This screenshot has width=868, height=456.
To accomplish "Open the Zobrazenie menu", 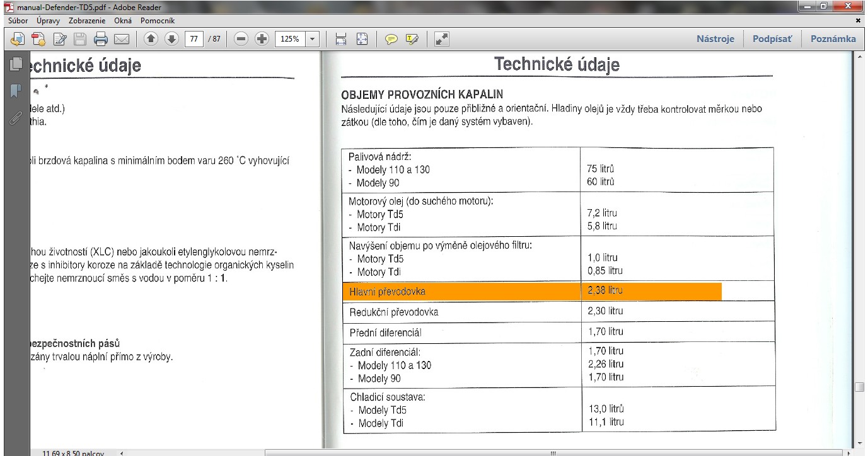I will click(86, 21).
